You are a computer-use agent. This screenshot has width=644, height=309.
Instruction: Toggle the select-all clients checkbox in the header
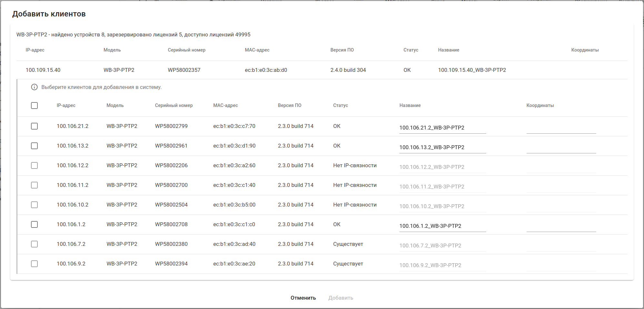[x=34, y=106]
